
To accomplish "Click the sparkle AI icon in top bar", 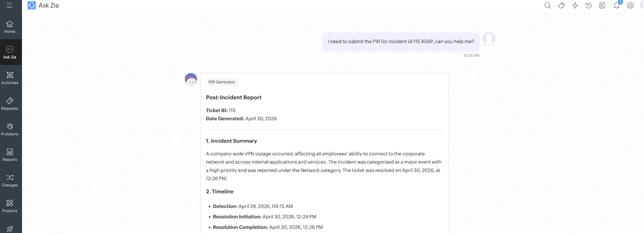I will click(x=561, y=5).
